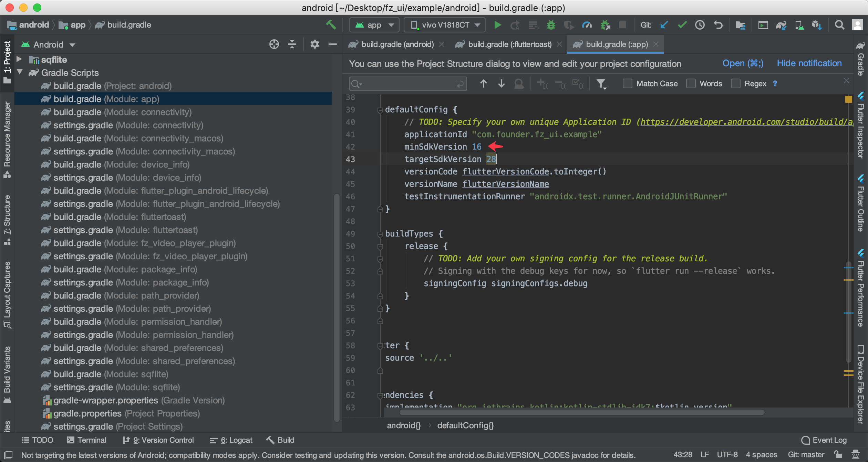Screen dimensions: 868x462
Task: Click the Git update project arrow icon
Action: pyautogui.click(x=664, y=25)
